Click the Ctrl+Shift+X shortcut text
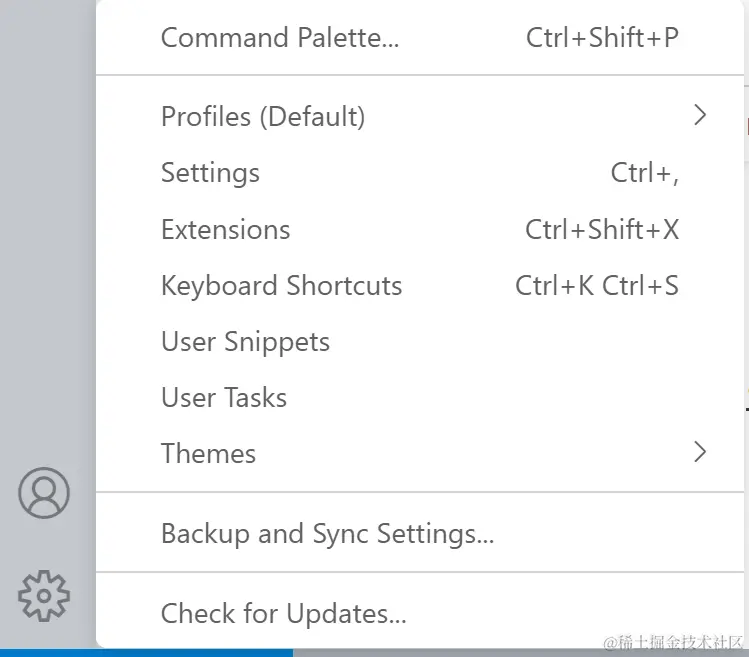The image size is (749, 657). [602, 230]
